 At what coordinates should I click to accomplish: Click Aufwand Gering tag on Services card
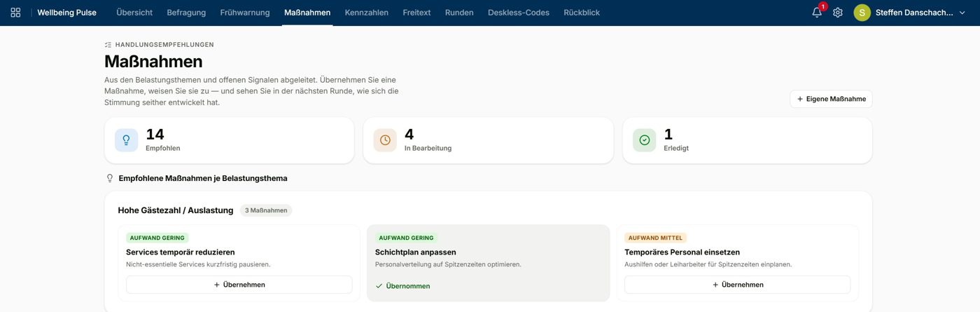[x=157, y=238]
